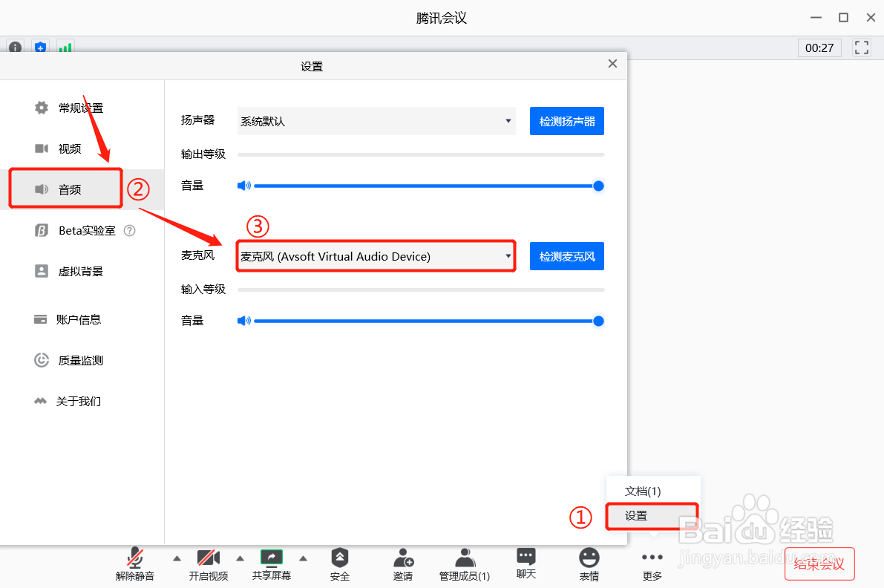Open 安全 security options
The height and width of the screenshot is (588, 884).
click(339, 563)
